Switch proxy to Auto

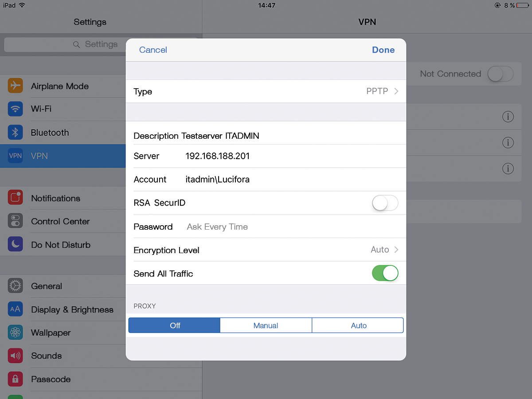[x=357, y=325]
